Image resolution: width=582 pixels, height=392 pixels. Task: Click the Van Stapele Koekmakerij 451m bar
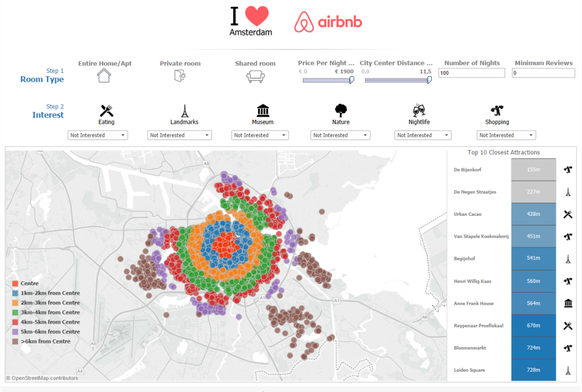tap(533, 237)
